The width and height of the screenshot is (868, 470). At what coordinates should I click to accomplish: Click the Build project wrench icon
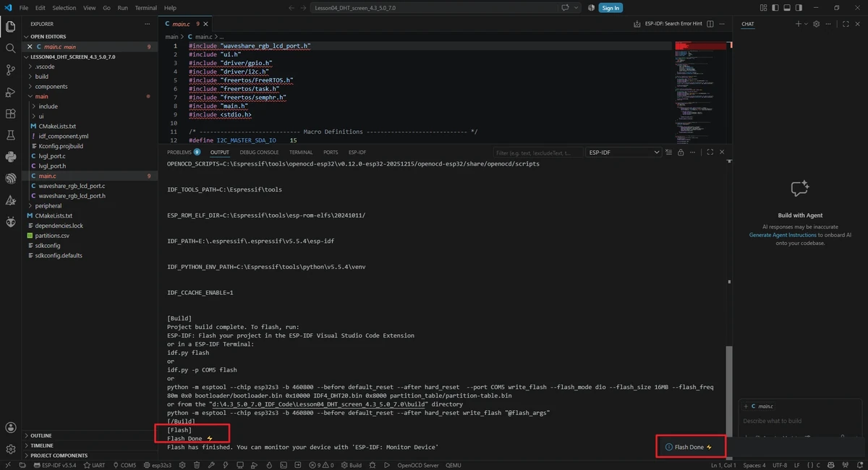pyautogui.click(x=211, y=465)
